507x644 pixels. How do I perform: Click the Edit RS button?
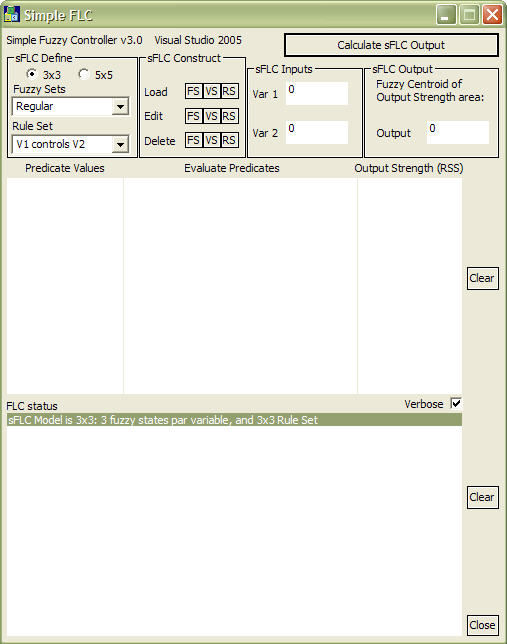(229, 116)
